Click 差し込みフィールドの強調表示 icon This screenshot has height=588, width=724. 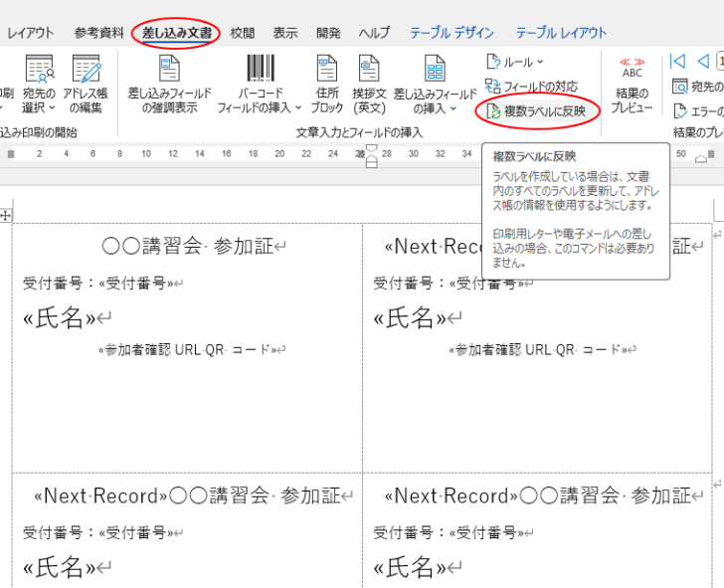pos(169,70)
